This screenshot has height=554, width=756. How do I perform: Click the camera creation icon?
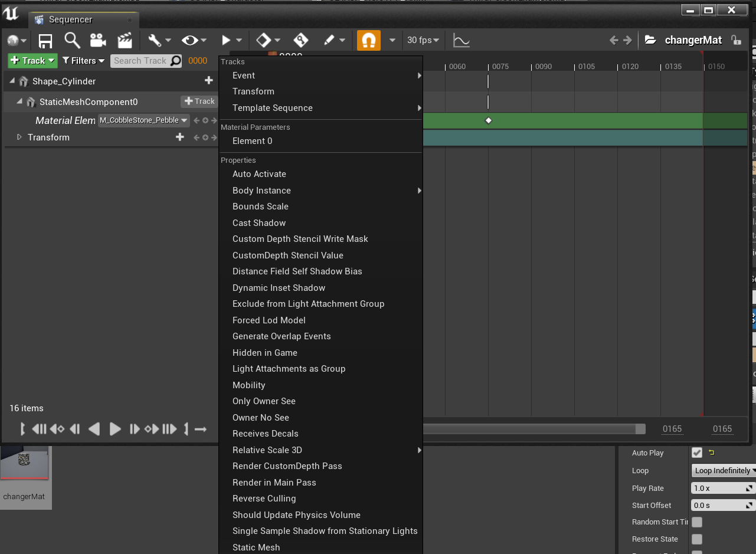[x=98, y=40]
